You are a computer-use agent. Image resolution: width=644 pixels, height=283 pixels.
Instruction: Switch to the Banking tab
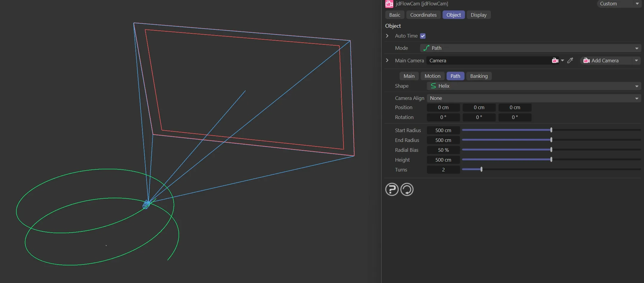click(x=479, y=76)
